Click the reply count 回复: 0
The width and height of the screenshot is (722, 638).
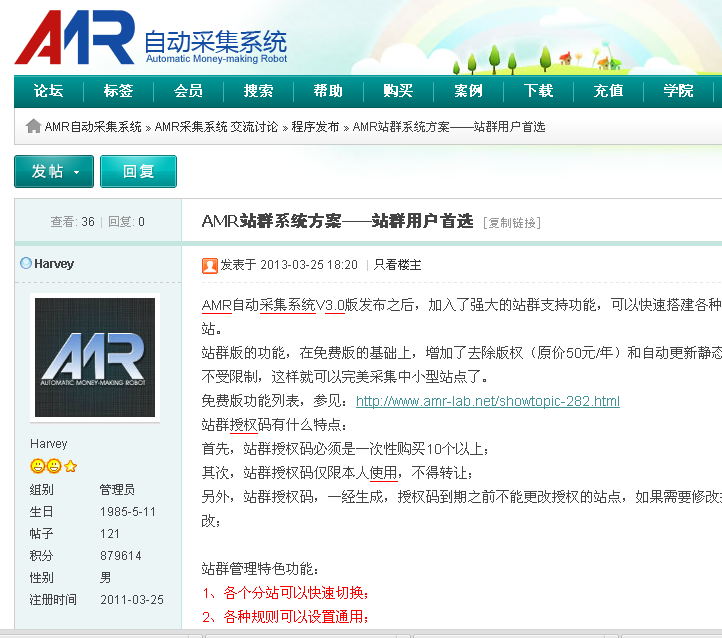tap(127, 222)
